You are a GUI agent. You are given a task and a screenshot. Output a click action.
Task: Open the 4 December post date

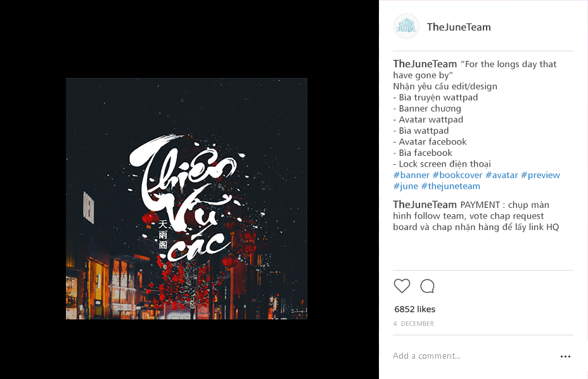pos(413,323)
